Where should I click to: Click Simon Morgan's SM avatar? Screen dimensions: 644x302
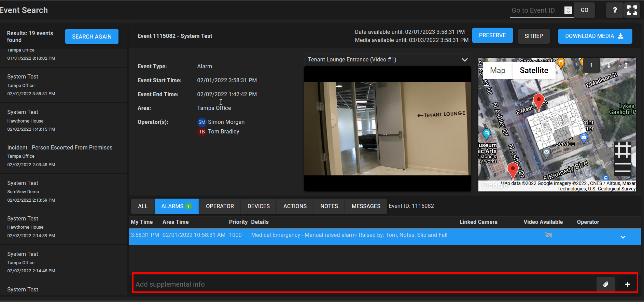202,122
